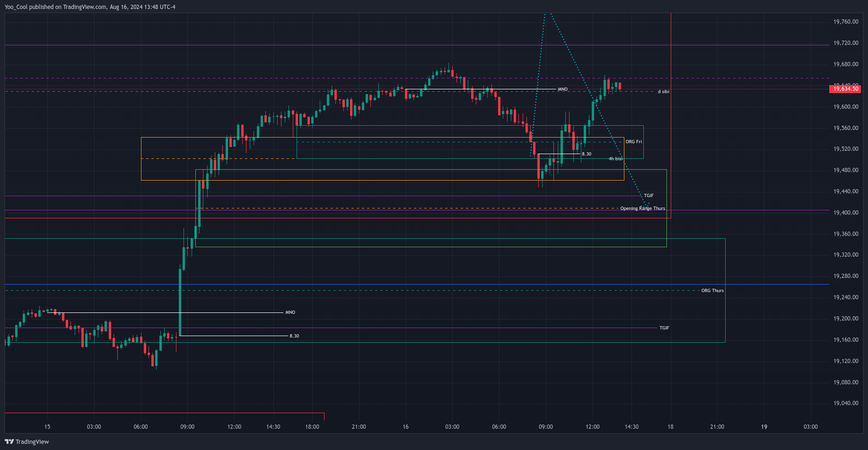Click the date label '19' on time axis
868x450 pixels.
click(764, 427)
